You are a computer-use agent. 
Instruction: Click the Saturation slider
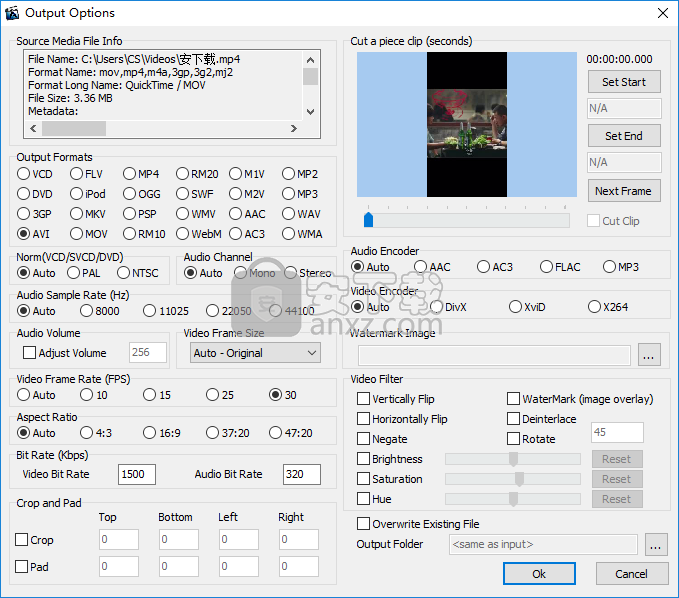pyautogui.click(x=513, y=478)
